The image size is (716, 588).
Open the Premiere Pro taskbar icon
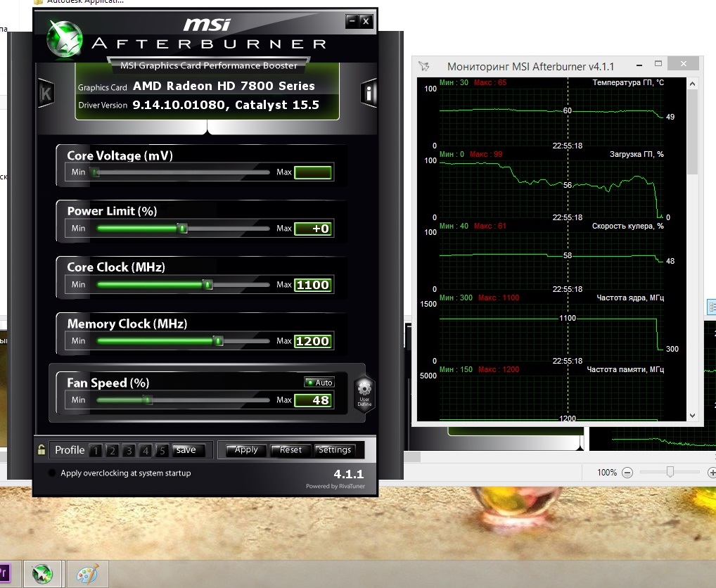tap(4, 573)
